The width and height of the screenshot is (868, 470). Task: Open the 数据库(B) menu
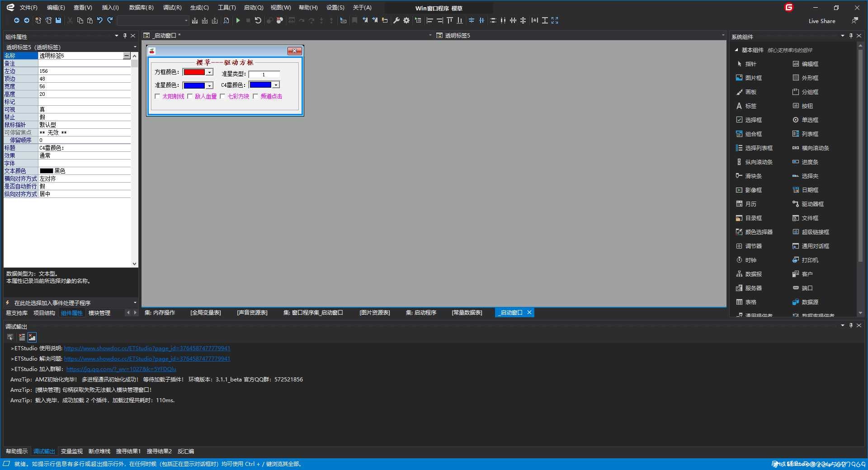tap(142, 8)
